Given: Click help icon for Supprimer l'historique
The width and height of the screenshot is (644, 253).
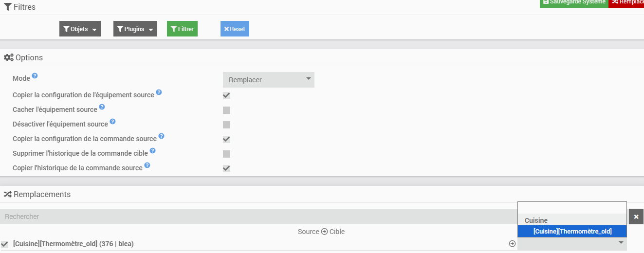Looking at the screenshot, I should 152,151.
